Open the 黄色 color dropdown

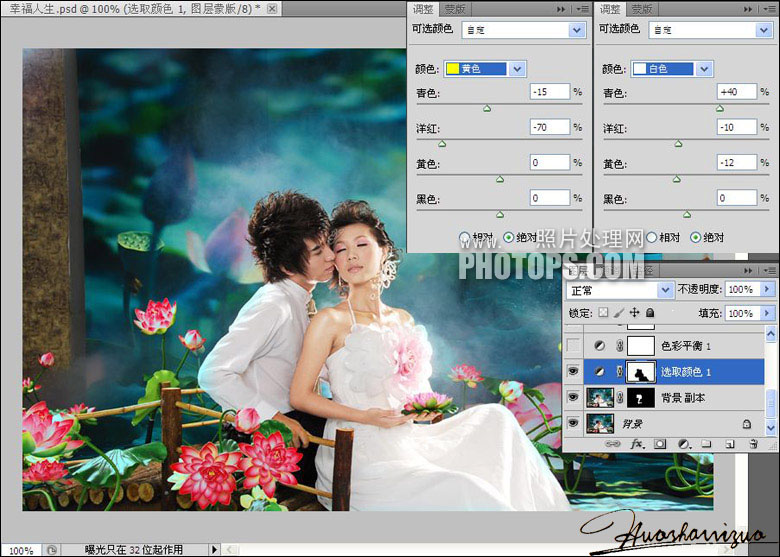[517, 69]
